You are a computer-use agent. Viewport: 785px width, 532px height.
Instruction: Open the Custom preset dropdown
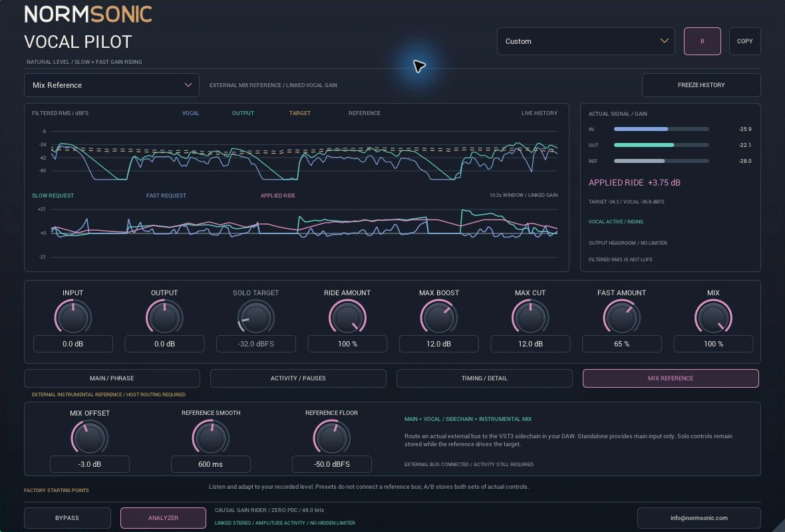pyautogui.click(x=585, y=41)
